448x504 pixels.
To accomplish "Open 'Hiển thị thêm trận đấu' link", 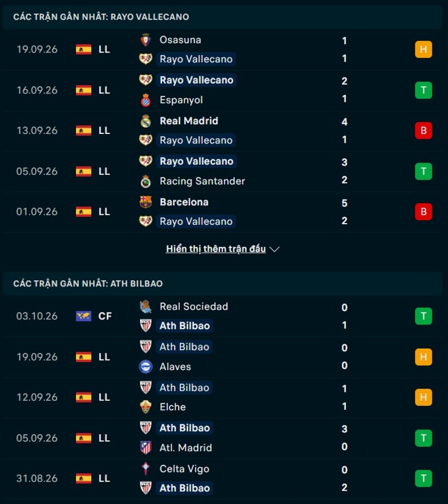I will (216, 249).
